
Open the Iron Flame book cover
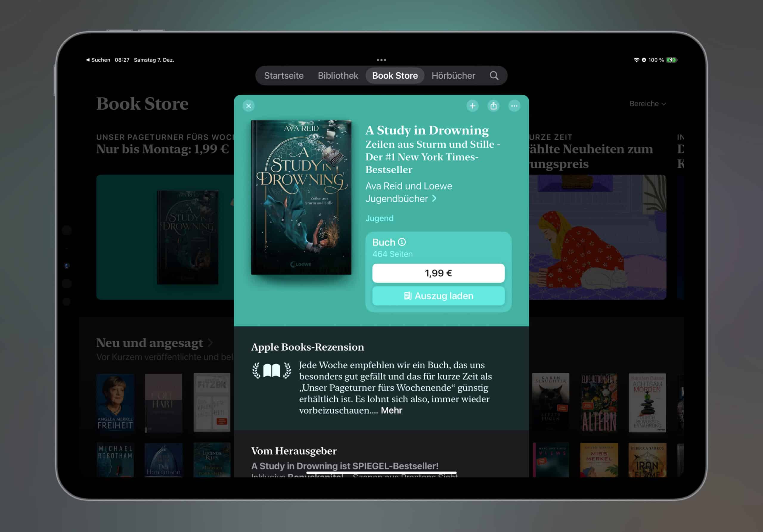point(647,460)
